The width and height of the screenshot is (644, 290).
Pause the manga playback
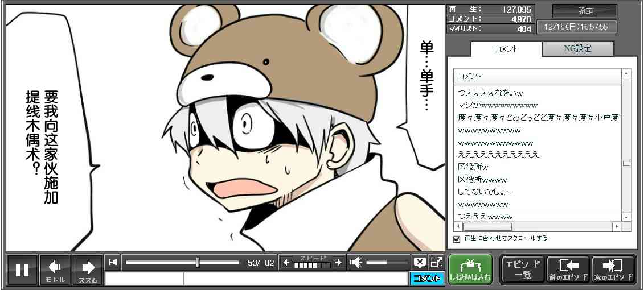point(22,270)
